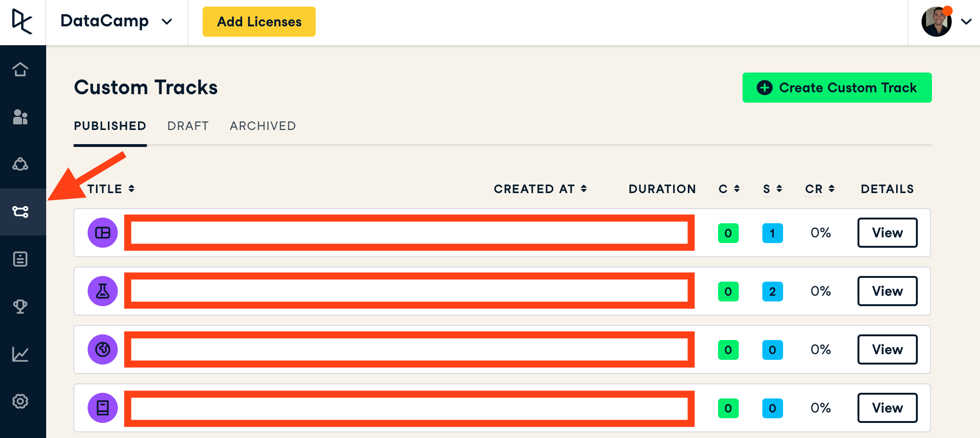Open the Home icon in sidebar
The height and width of the screenshot is (438, 980).
pos(20,69)
